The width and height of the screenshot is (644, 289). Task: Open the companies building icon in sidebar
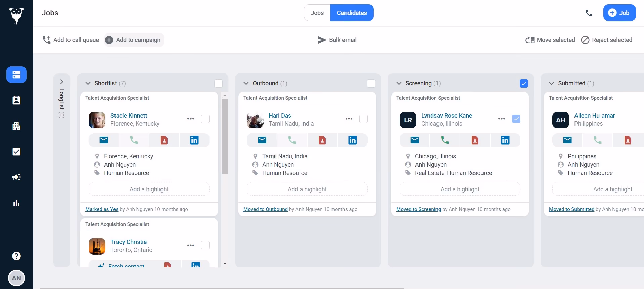pos(16,126)
